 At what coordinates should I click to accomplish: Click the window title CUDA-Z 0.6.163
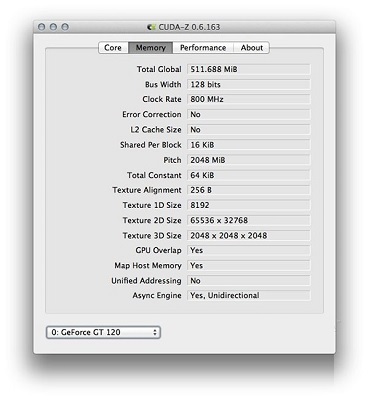(189, 27)
